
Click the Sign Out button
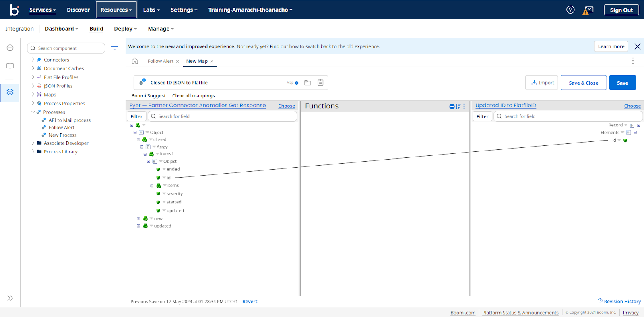(x=621, y=10)
